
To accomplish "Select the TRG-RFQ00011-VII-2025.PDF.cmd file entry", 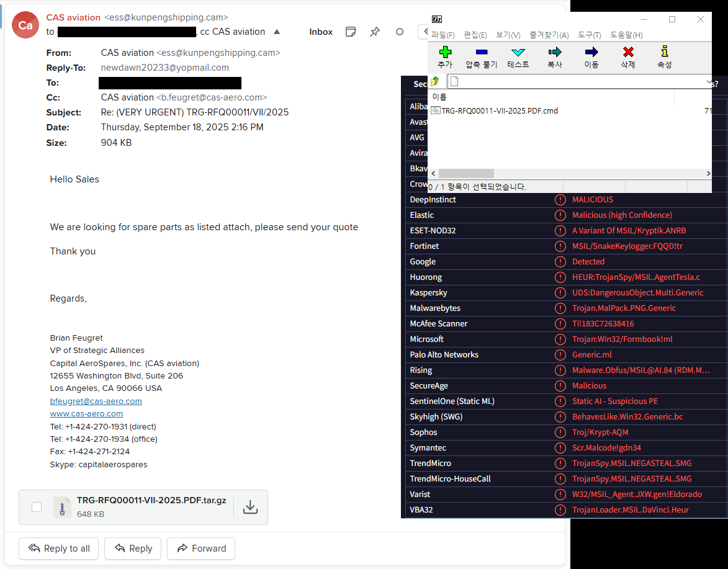I will (x=499, y=111).
